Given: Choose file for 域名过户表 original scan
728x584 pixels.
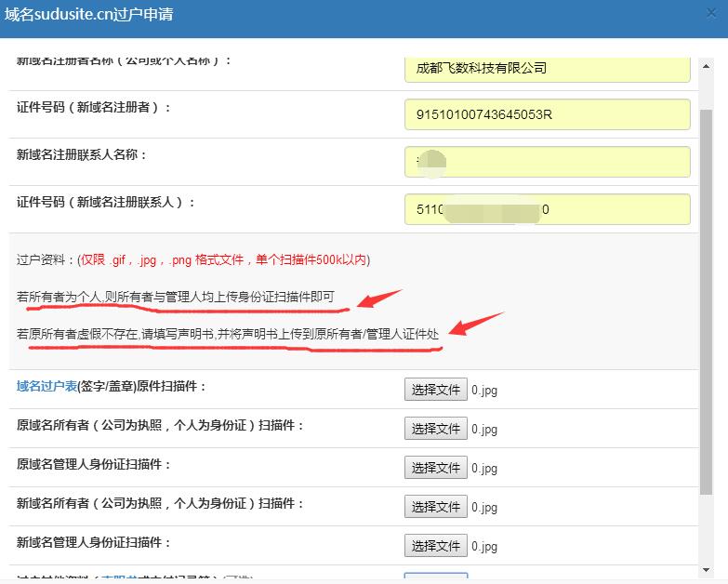Looking at the screenshot, I should pos(436,390).
